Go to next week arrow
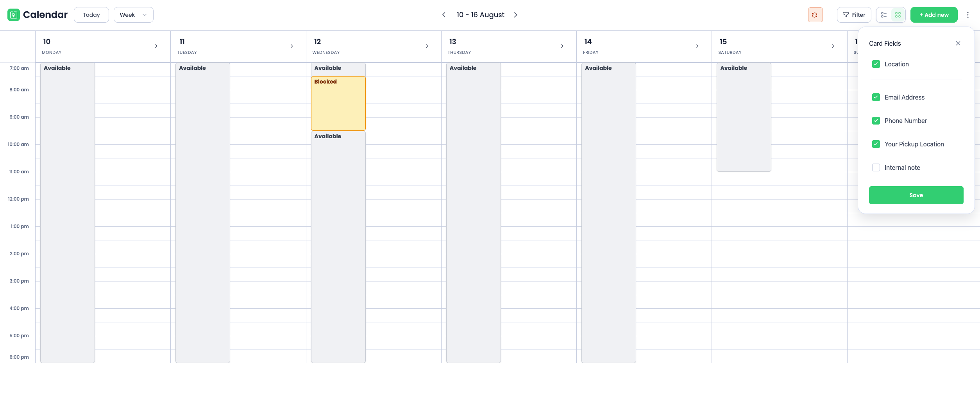 coord(516,15)
